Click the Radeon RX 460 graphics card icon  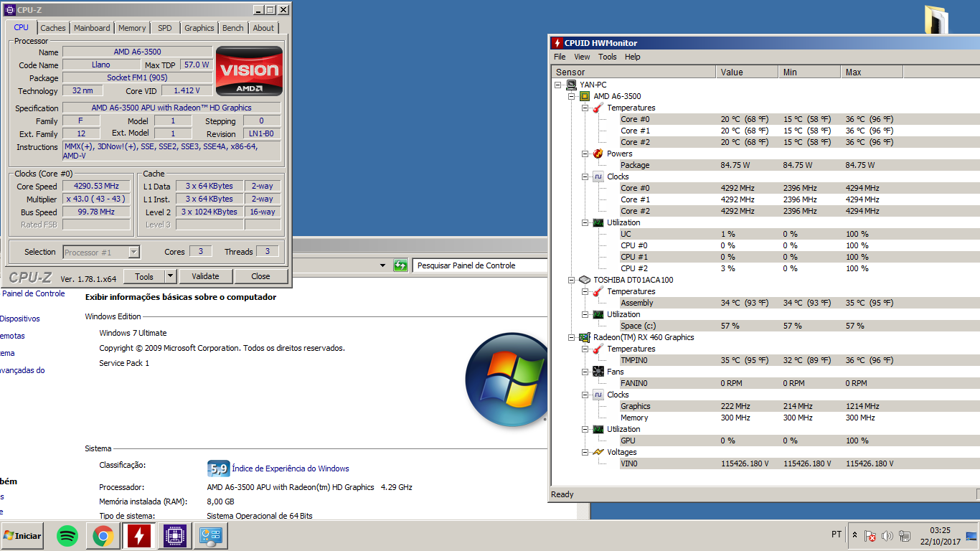click(x=585, y=337)
